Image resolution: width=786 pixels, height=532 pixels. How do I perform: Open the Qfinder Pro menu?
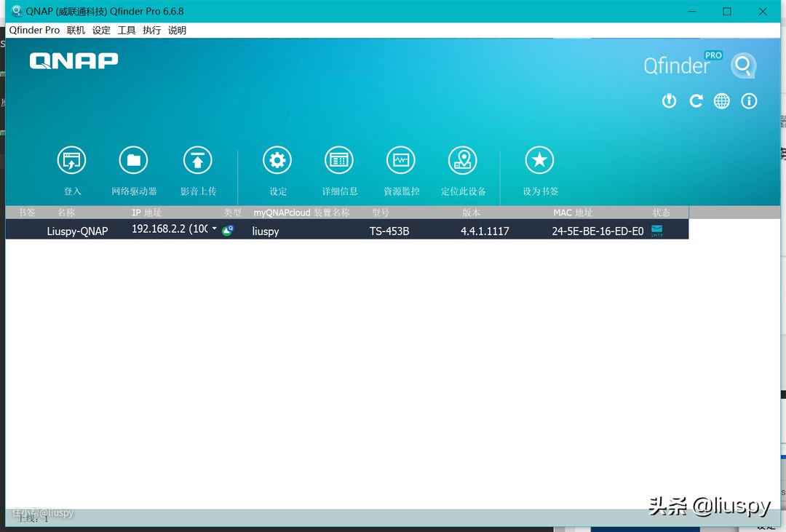click(x=34, y=31)
